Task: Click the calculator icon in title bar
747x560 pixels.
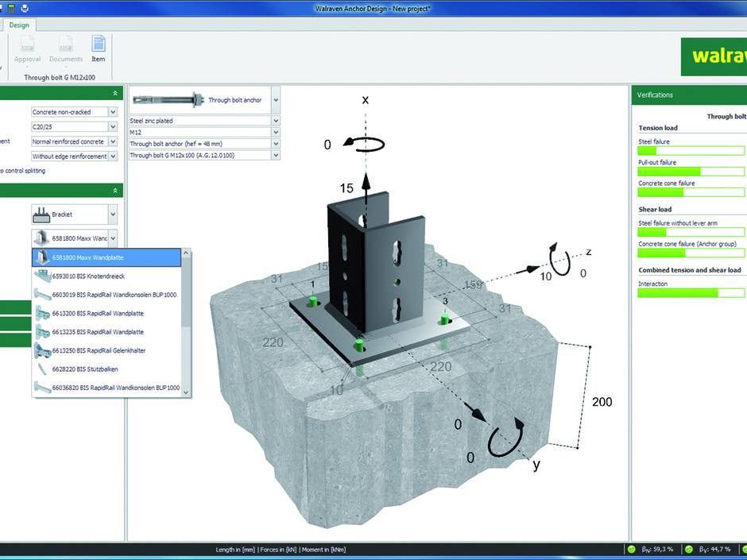Action: pyautogui.click(x=11, y=8)
